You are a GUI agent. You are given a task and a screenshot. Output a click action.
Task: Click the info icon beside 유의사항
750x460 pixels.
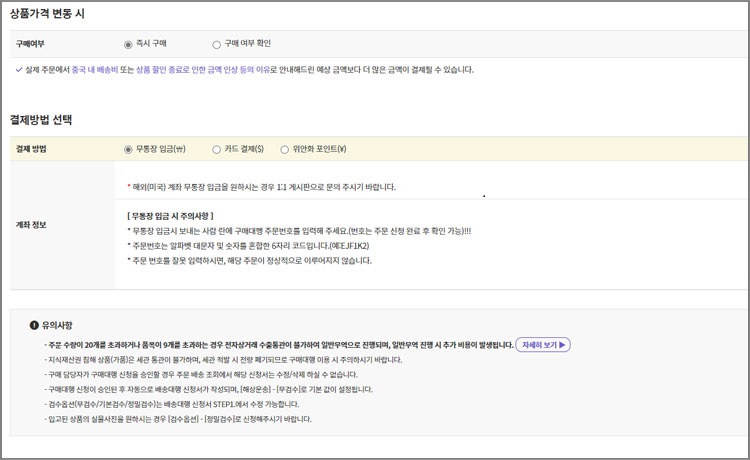coord(34,326)
